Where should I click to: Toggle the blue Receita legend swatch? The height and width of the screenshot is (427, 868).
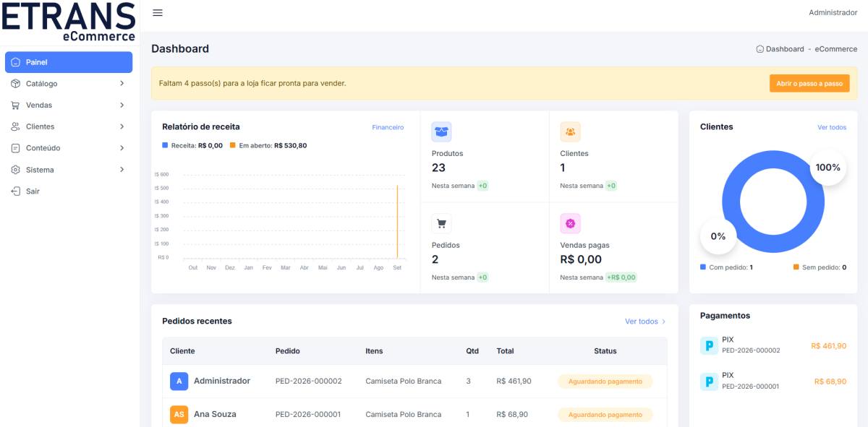165,145
